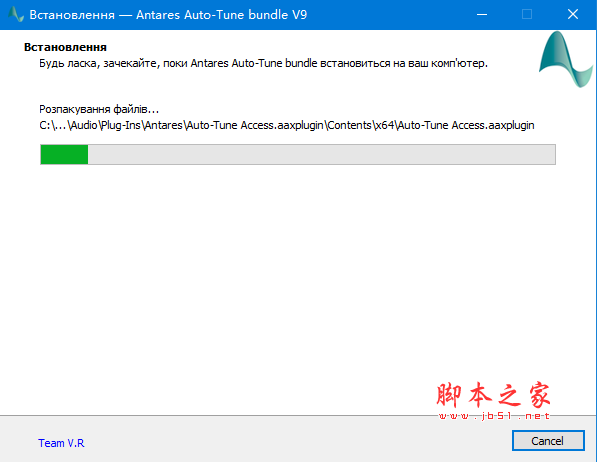The width and height of the screenshot is (597, 462).
Task: Close the installer window
Action: pos(573,14)
